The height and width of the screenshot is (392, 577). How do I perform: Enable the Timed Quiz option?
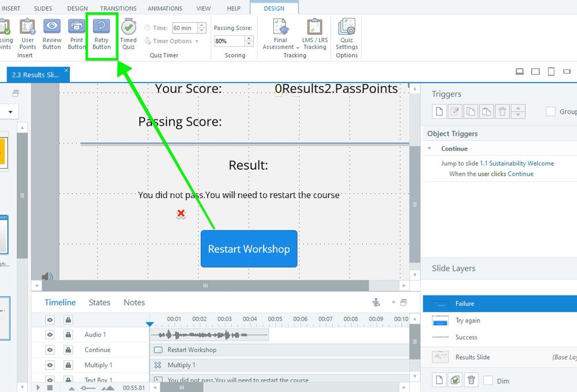128,35
